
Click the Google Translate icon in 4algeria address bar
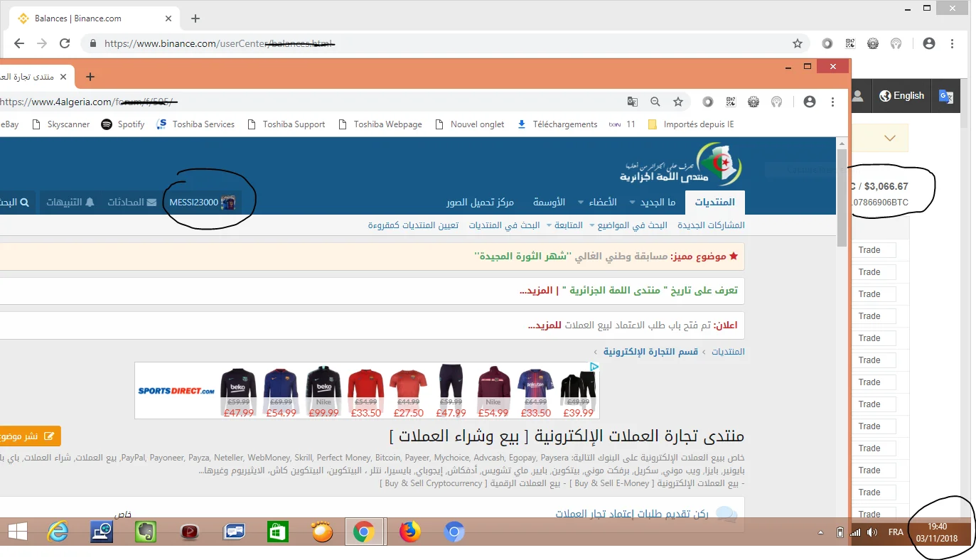tap(632, 102)
